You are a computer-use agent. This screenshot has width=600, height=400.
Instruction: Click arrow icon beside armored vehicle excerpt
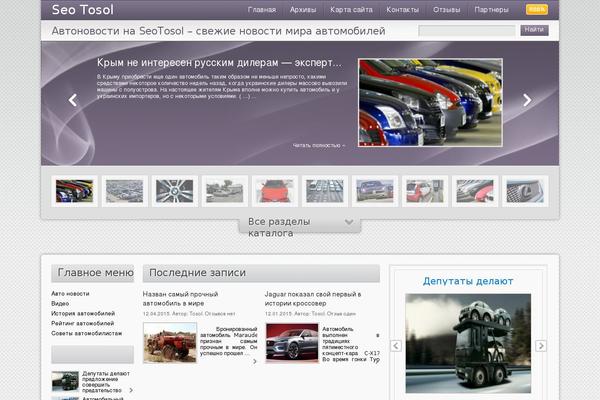pyautogui.click(x=254, y=361)
